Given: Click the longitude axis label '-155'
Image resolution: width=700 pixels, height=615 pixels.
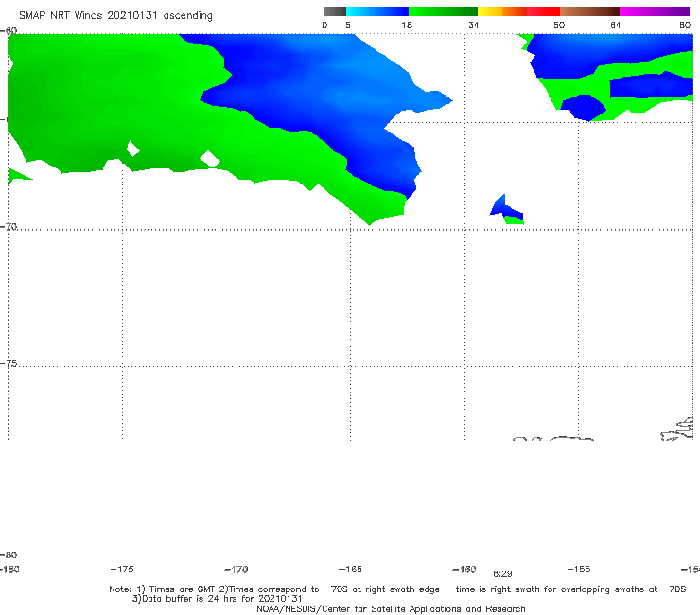Looking at the screenshot, I should point(579,569).
